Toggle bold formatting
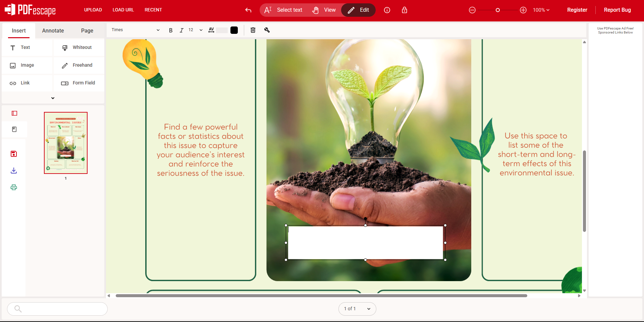The height and width of the screenshot is (322, 644). click(171, 30)
